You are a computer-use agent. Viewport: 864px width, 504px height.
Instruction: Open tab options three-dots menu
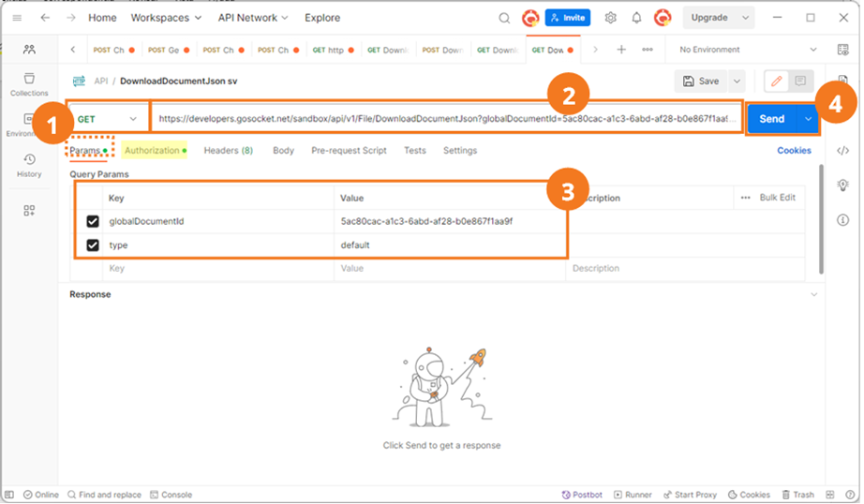click(648, 50)
